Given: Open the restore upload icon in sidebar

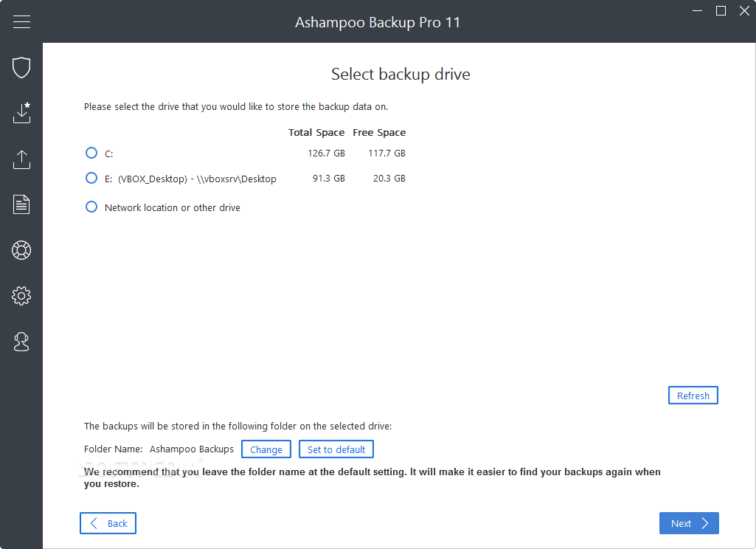Looking at the screenshot, I should click(x=21, y=159).
